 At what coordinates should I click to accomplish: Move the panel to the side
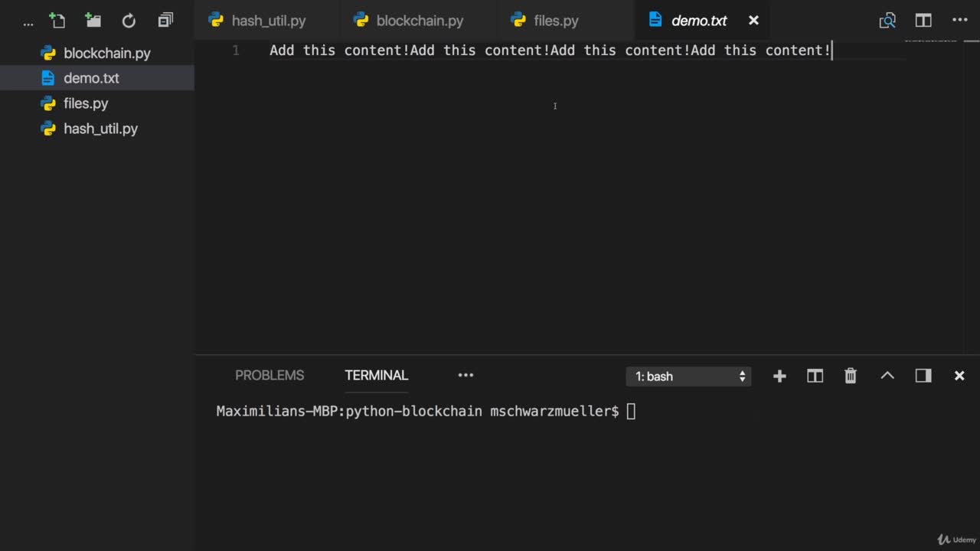tap(923, 376)
